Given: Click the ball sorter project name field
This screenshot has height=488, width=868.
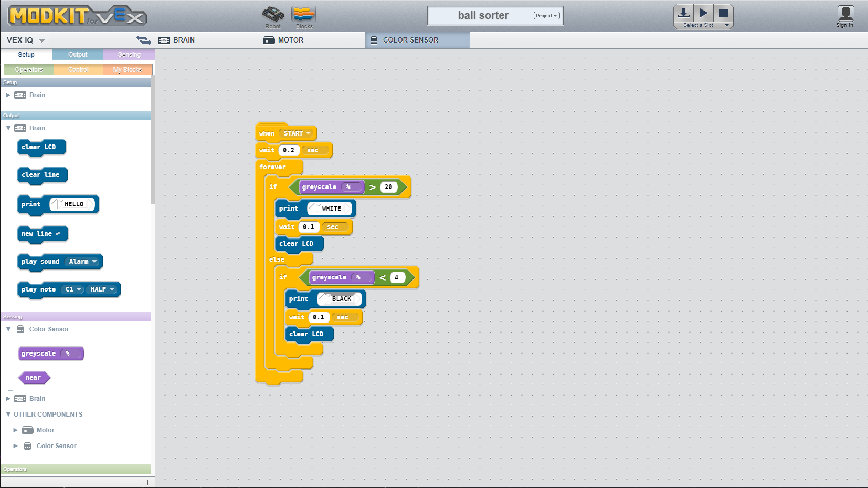Looking at the screenshot, I should click(x=483, y=15).
